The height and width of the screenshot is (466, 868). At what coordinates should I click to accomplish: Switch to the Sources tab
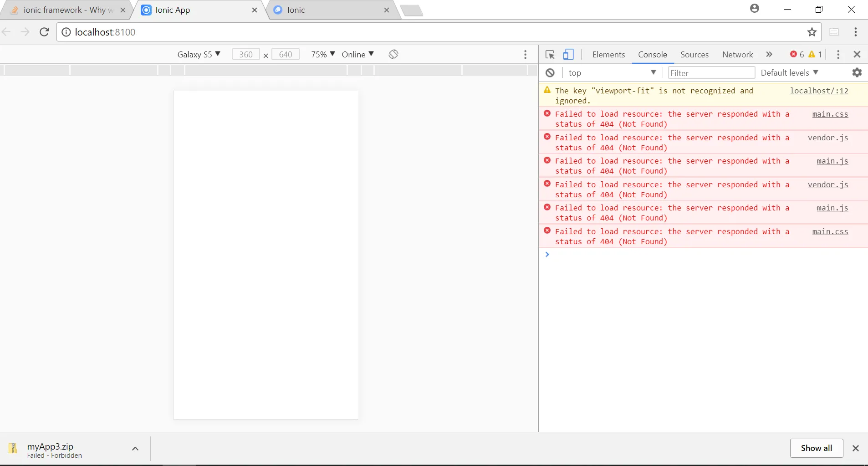coord(694,55)
